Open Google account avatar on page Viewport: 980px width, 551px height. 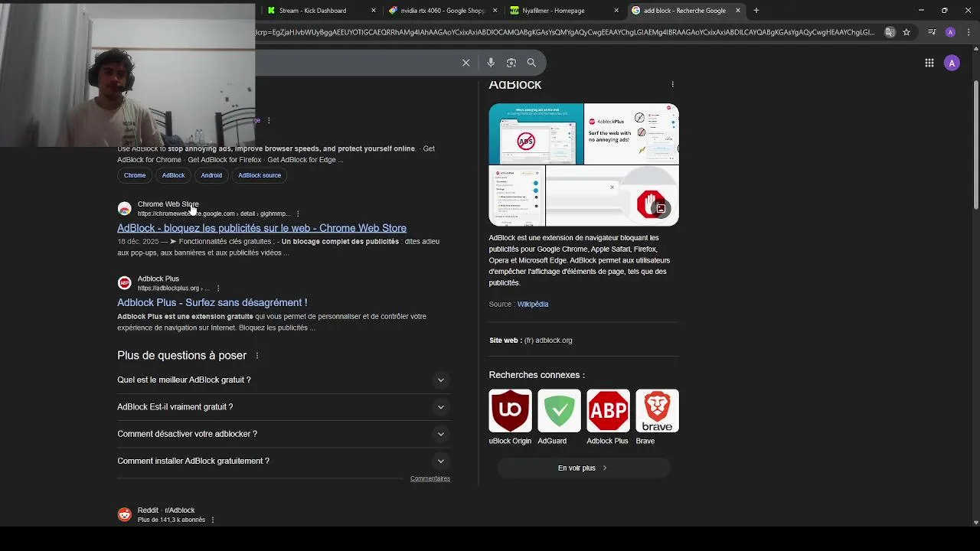coord(952,63)
